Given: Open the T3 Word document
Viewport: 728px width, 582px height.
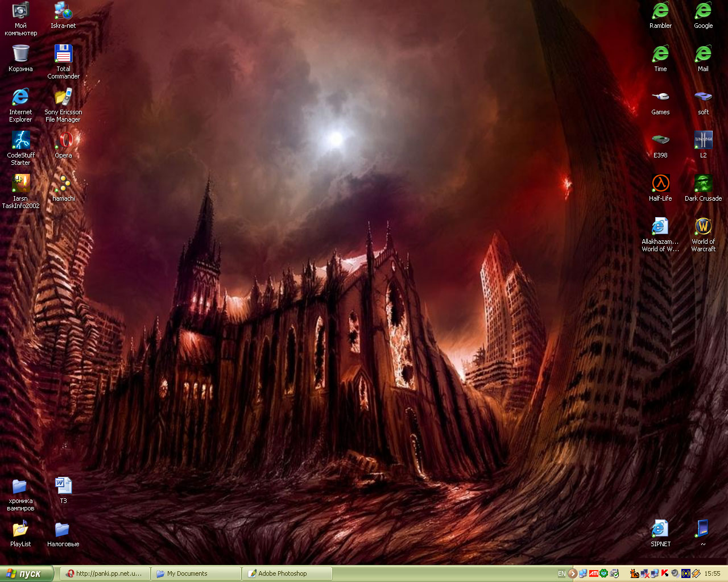Looking at the screenshot, I should pos(63,491).
